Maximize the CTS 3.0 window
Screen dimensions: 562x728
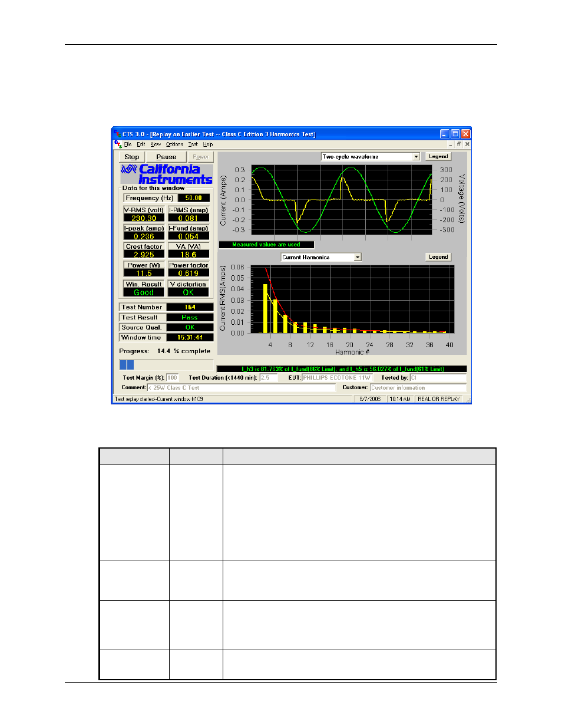pos(455,134)
